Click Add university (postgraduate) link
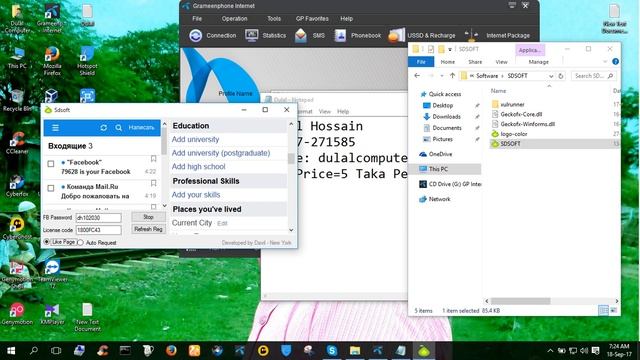This screenshot has width=640, height=360. coord(221,153)
